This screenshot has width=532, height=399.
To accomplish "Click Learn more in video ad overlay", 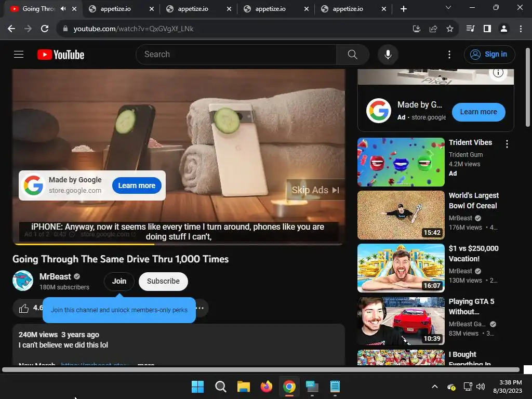I will 137,185.
